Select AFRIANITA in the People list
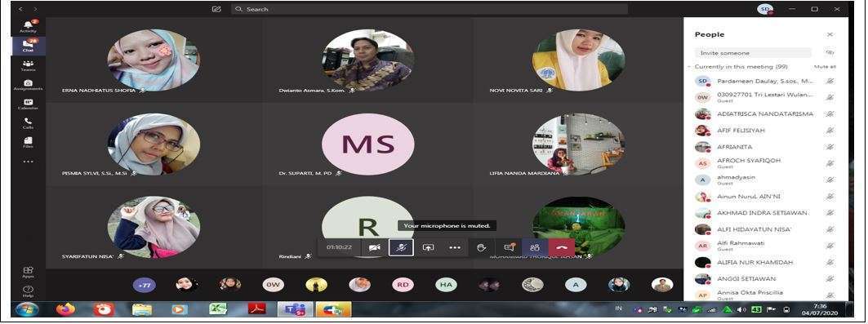 point(766,147)
